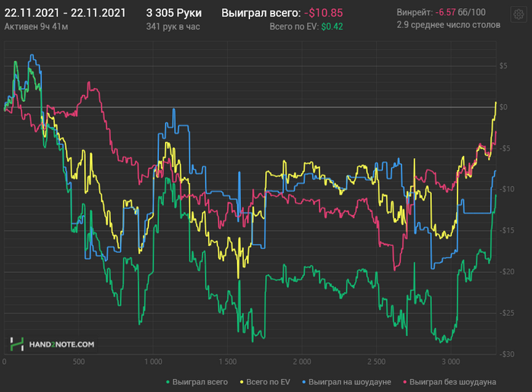Click the winrate value '-6.57'

click(445, 13)
